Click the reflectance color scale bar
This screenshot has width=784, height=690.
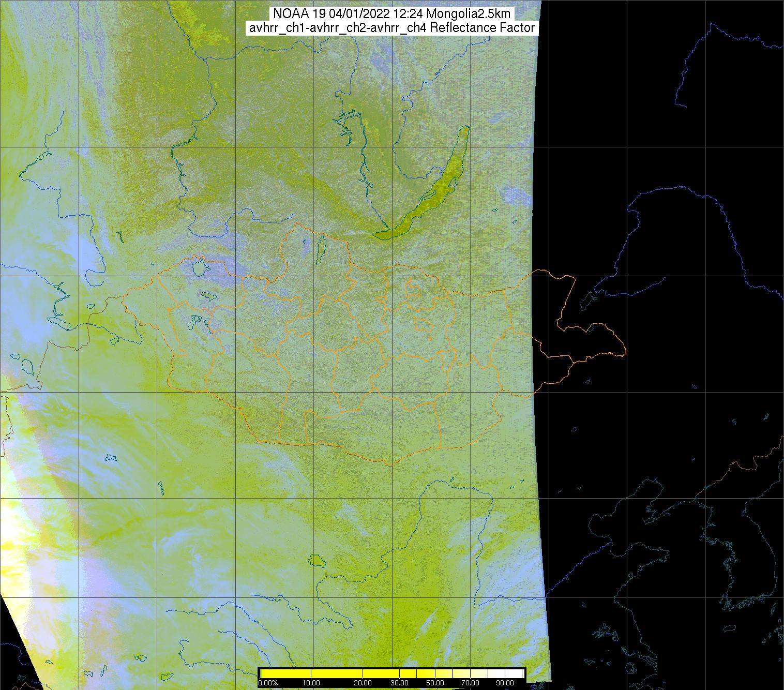(x=391, y=673)
